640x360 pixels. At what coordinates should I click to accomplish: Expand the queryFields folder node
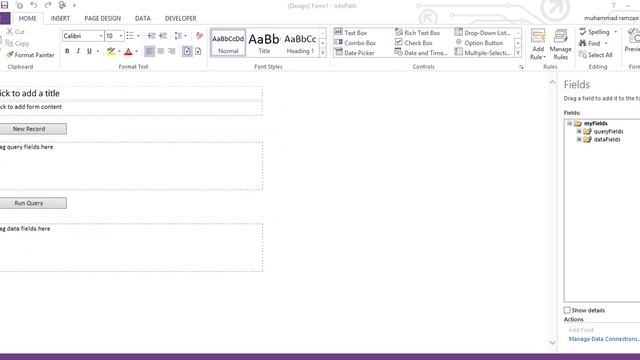(x=579, y=131)
